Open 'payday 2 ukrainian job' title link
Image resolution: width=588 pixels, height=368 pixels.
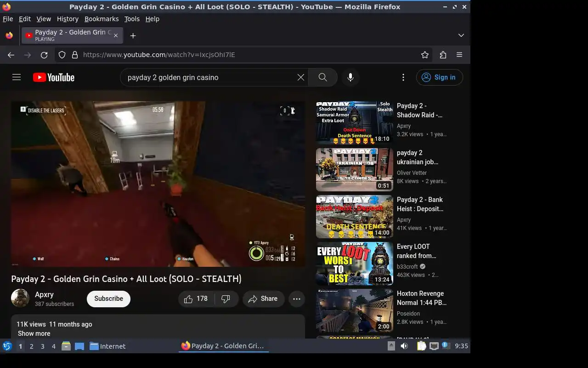coord(418,157)
